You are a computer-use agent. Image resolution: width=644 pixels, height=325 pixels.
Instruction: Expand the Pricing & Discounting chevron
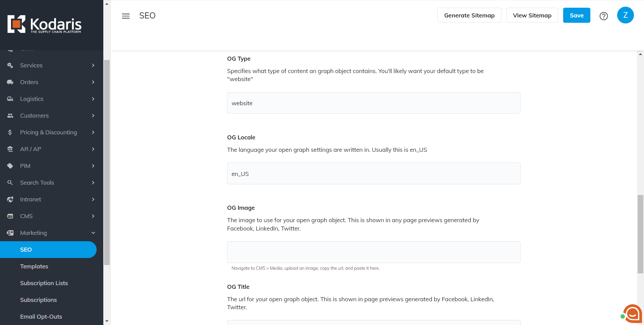[93, 132]
